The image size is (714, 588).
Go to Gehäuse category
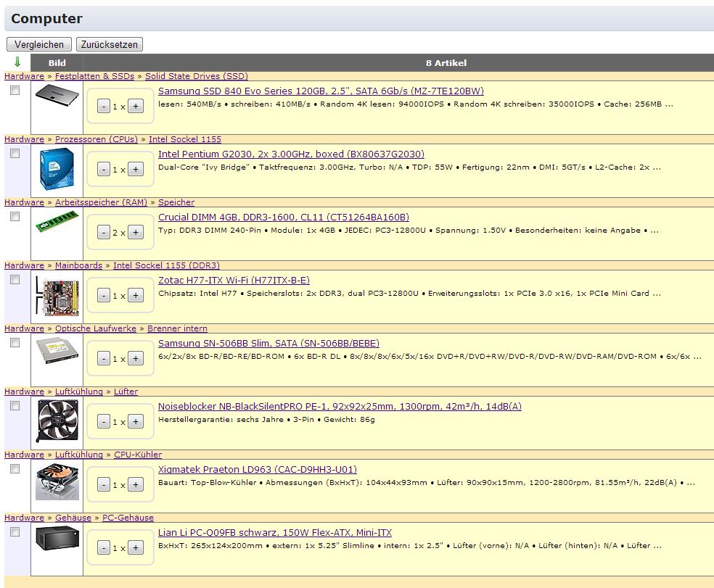pos(73,518)
